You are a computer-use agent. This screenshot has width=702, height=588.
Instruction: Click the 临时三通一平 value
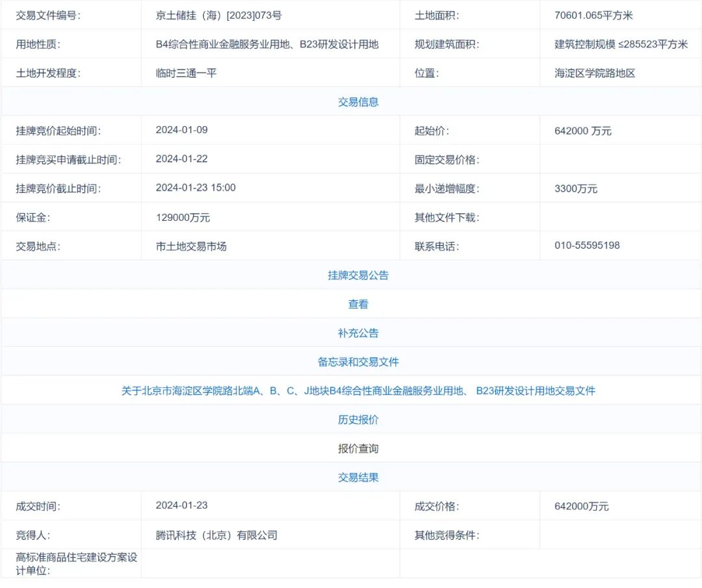coord(187,73)
